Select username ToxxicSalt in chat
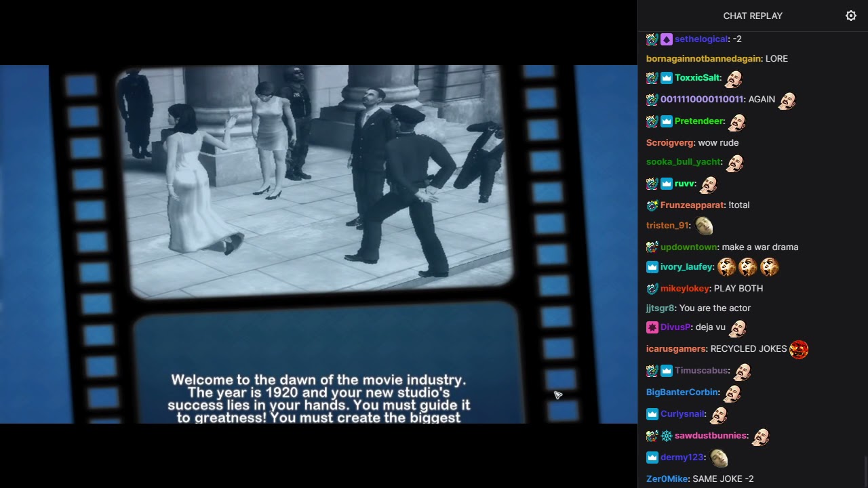Viewport: 868px width, 488px height. click(697, 78)
